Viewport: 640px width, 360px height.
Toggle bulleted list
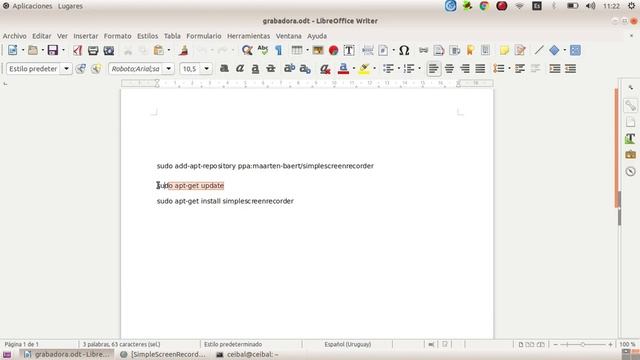coord(388,69)
